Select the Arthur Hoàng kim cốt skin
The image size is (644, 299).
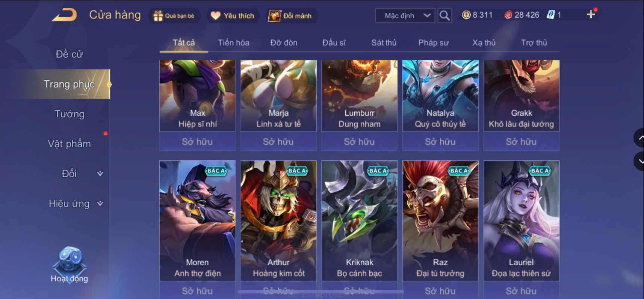tap(278, 220)
